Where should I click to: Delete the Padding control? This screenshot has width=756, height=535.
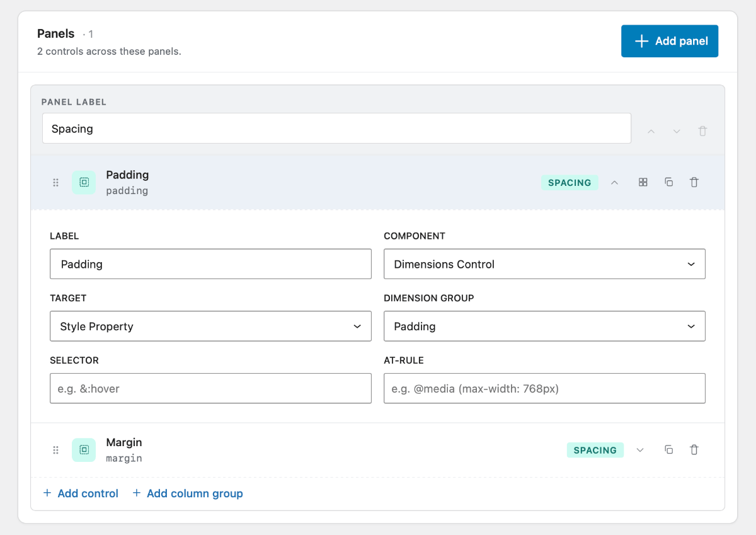point(694,183)
